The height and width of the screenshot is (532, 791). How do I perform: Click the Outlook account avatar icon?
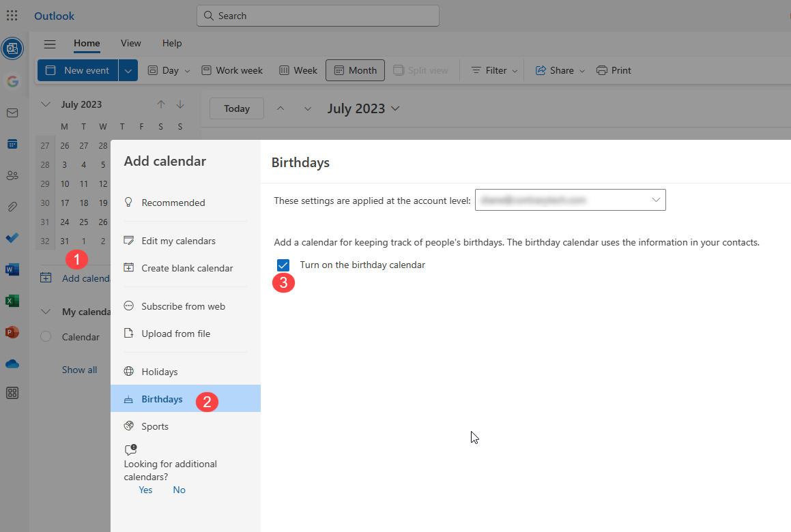coord(12,49)
